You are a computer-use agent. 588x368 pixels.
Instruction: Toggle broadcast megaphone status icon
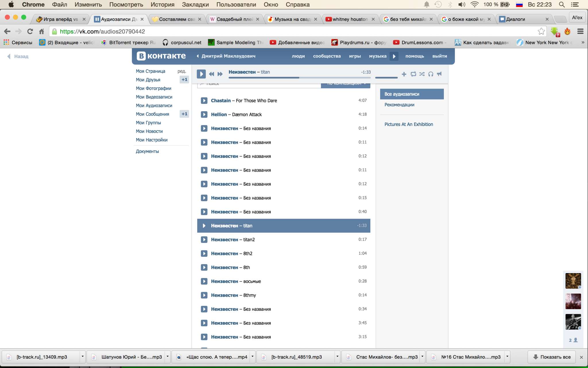point(439,74)
